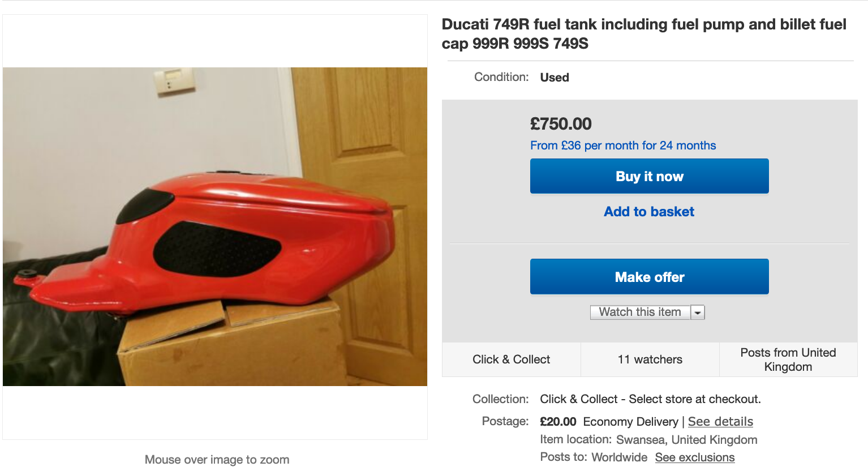Viewport: 868px width, 471px height.
Task: Click the red Ducati fuel tank photo
Action: click(215, 226)
